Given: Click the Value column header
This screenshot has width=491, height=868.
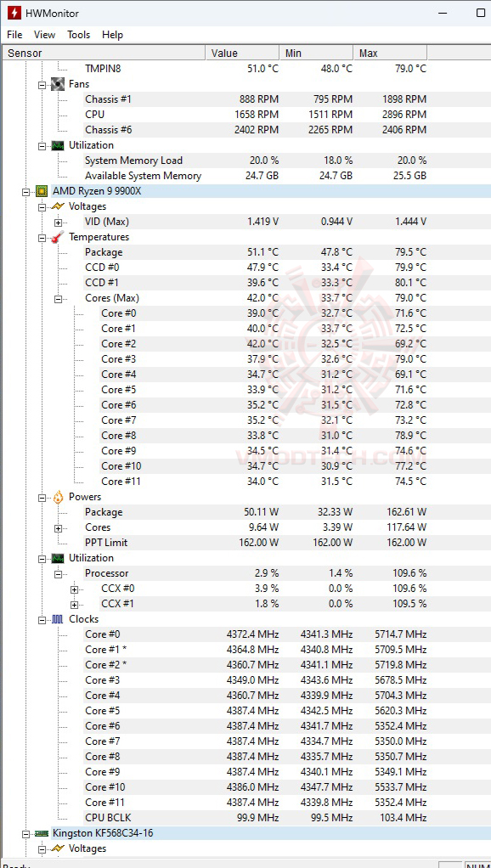Looking at the screenshot, I should (x=243, y=54).
